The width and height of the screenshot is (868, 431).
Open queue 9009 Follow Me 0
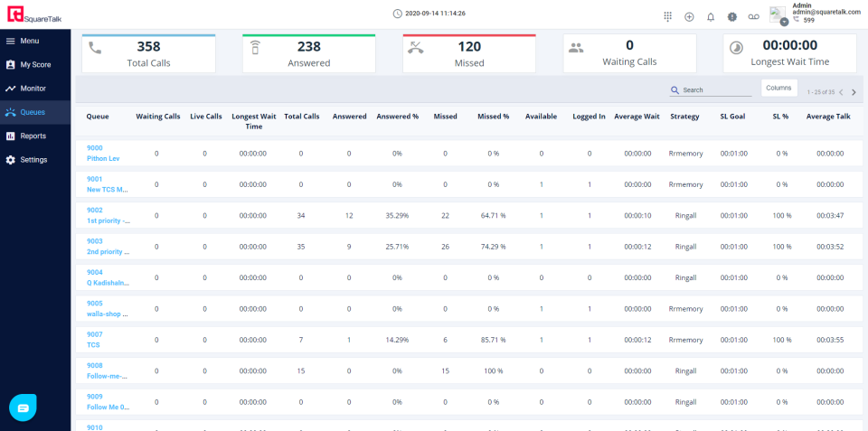(x=108, y=402)
